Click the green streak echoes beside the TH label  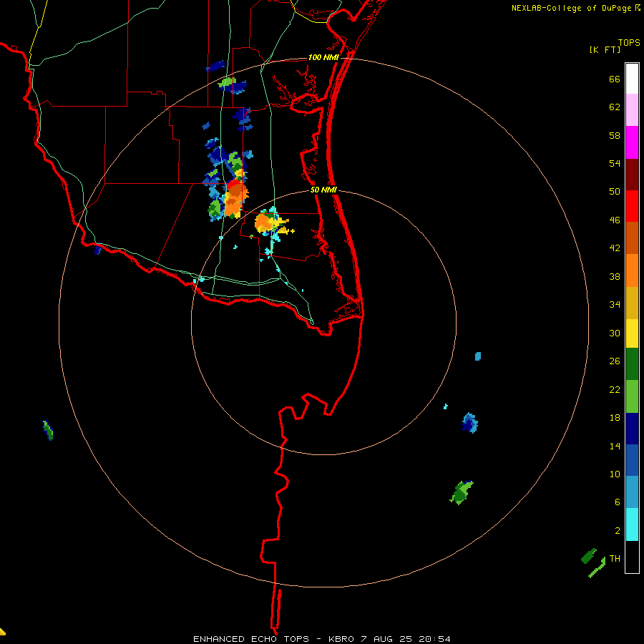pos(593,563)
